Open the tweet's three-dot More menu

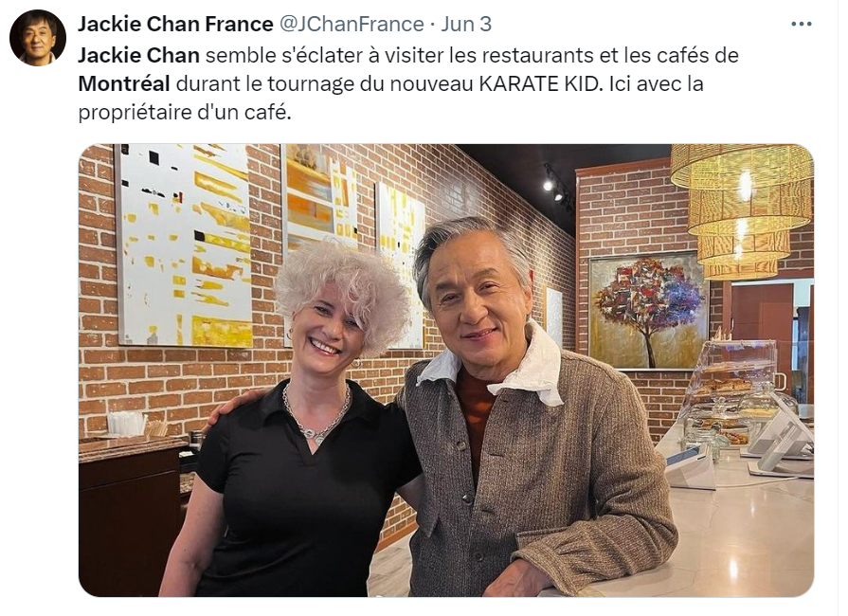point(801,24)
